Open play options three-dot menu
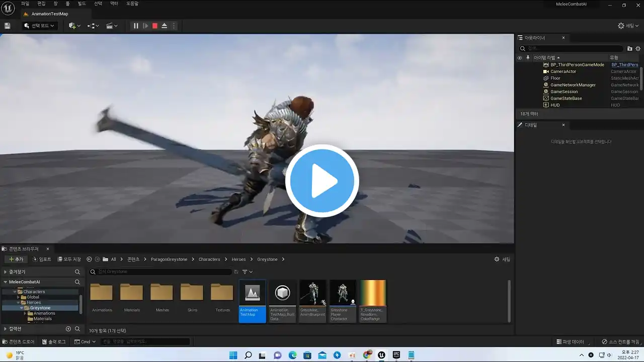This screenshot has width=644, height=362. pyautogui.click(x=174, y=26)
